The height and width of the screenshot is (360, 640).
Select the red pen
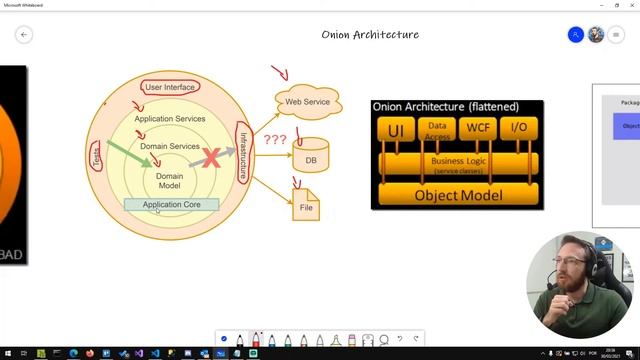[256, 339]
